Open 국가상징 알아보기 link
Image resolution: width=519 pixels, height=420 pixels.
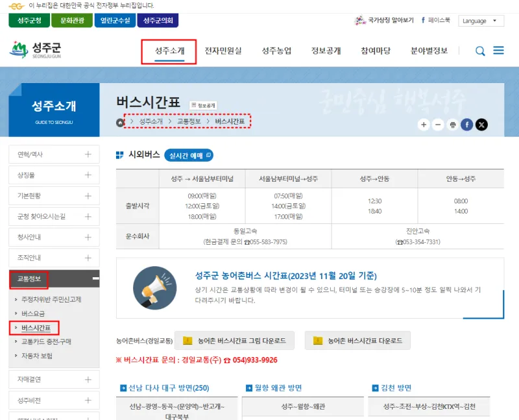[x=385, y=21]
